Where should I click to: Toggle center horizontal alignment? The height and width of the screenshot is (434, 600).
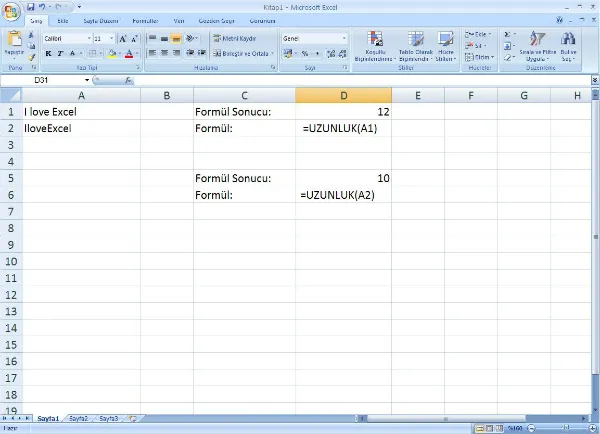(x=164, y=53)
